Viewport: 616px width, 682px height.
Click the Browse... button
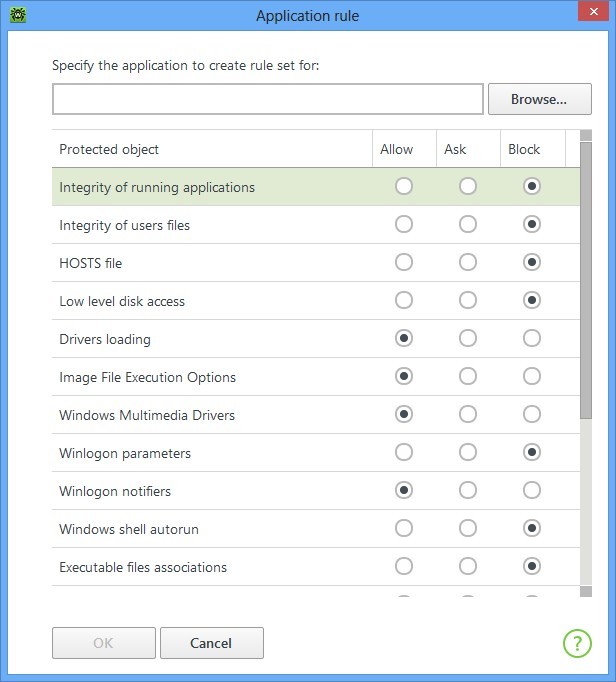[x=538, y=100]
